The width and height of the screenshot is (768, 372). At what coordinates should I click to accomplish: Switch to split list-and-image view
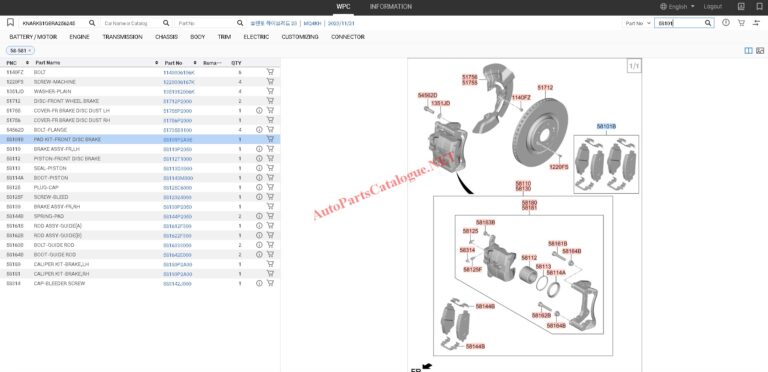(748, 50)
